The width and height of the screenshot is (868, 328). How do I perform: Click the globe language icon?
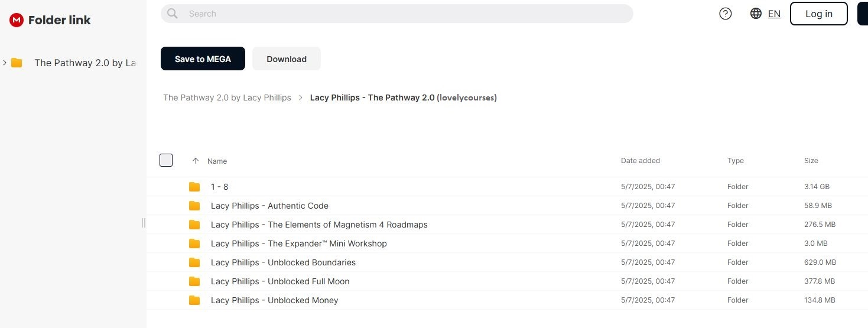tap(756, 14)
